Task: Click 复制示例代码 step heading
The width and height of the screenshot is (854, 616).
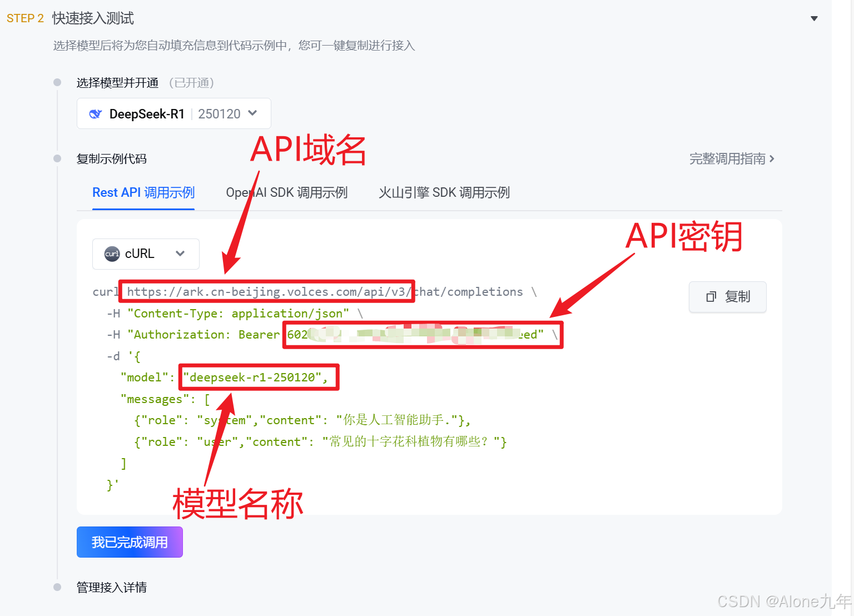Action: click(111, 159)
